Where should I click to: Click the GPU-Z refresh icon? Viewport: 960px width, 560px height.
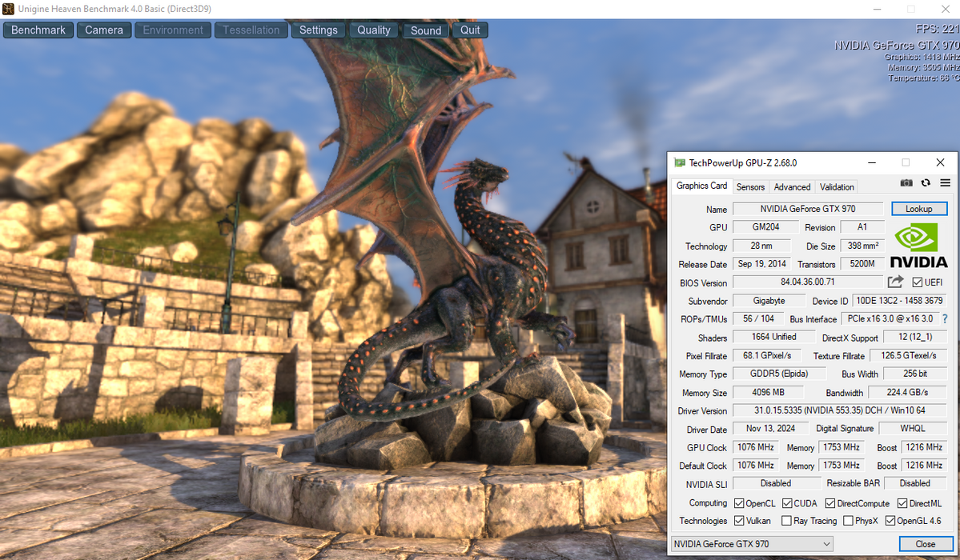pos(926,183)
